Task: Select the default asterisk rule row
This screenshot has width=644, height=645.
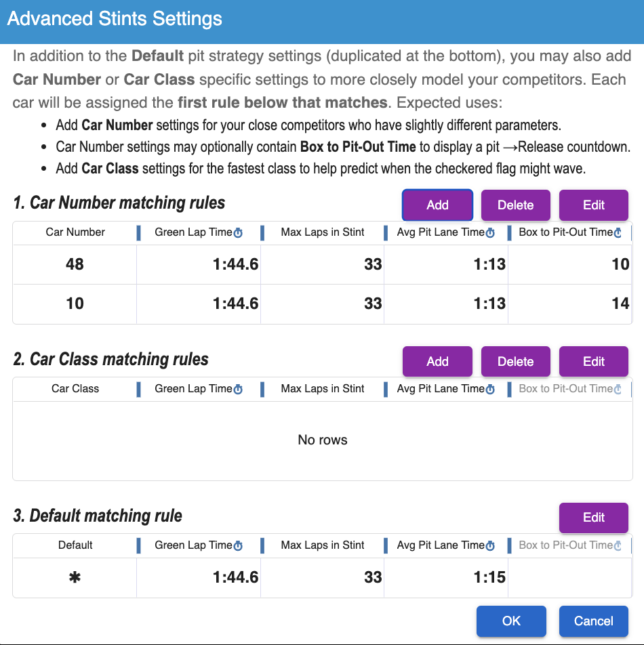Action: [x=75, y=578]
